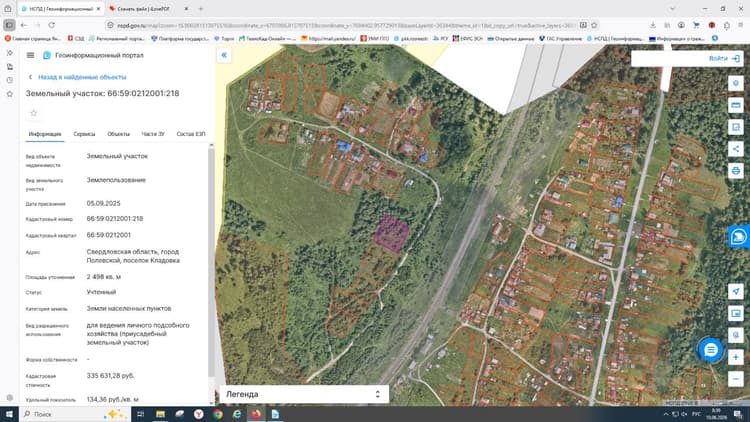The image size is (750, 422).
Task: Open the Yandex browser taskbar icon
Action: pyautogui.click(x=199, y=414)
